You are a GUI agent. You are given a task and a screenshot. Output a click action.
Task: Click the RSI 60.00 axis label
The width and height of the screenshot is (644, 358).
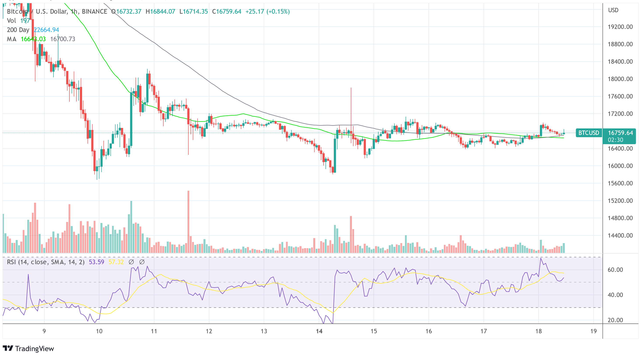pos(615,270)
